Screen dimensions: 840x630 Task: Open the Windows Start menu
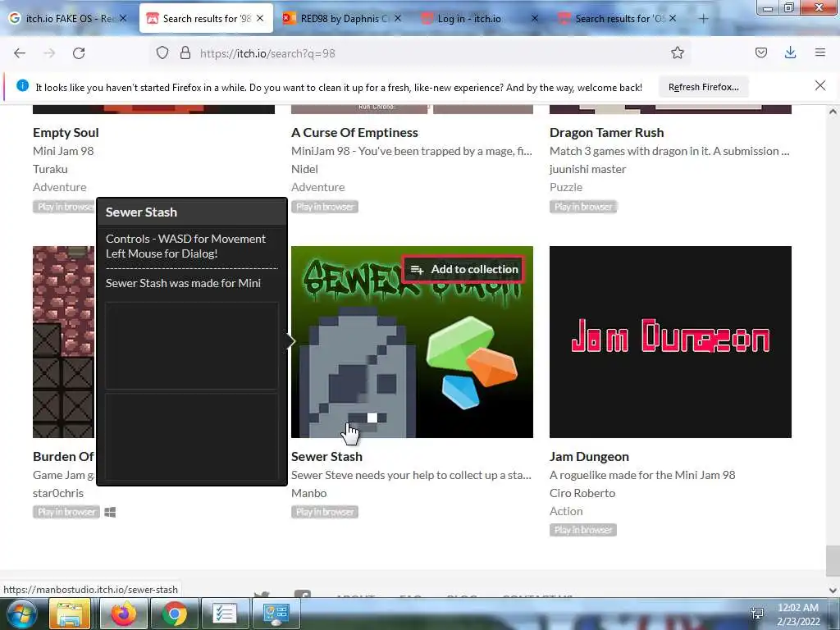click(x=21, y=614)
